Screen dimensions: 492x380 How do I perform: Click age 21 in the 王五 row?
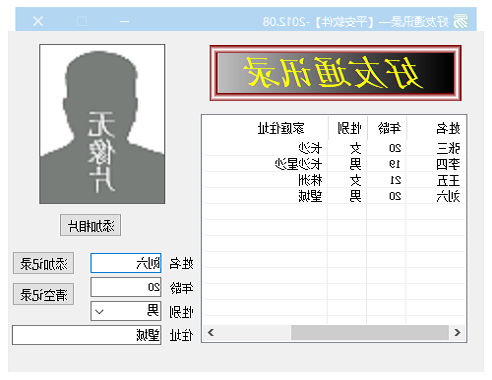(x=395, y=180)
